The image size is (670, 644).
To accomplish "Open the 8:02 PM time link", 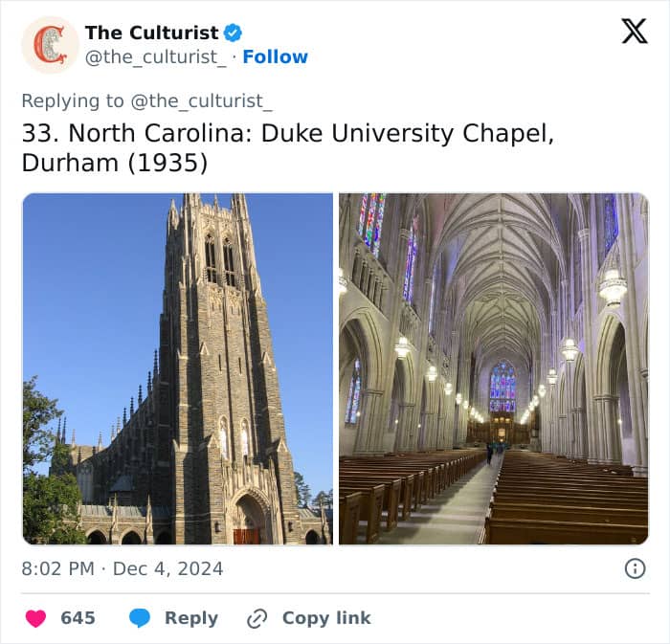I will [x=57, y=568].
